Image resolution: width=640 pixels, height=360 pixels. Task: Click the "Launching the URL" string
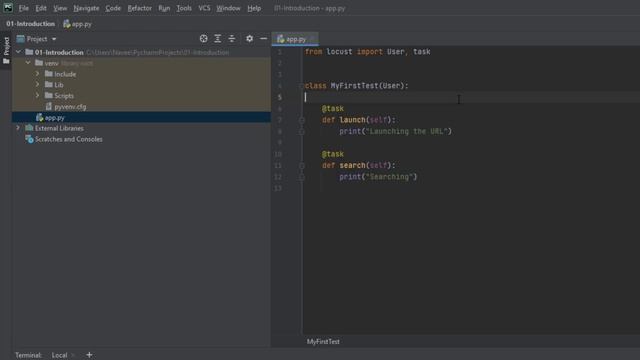[407, 131]
